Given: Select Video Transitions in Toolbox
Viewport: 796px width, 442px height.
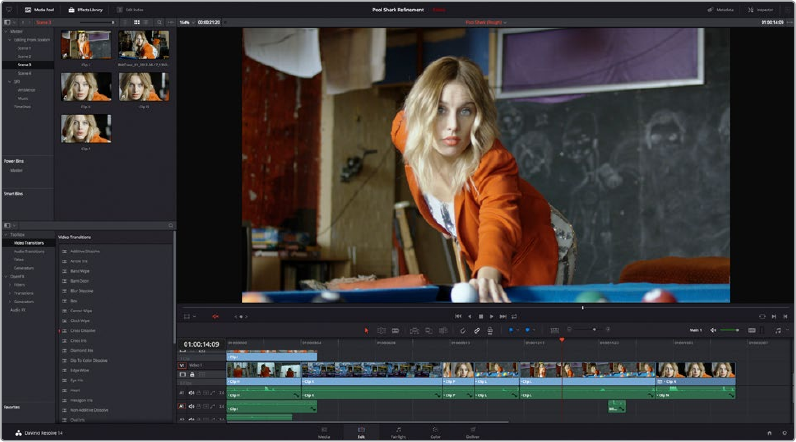Looking at the screenshot, I should click(x=29, y=243).
